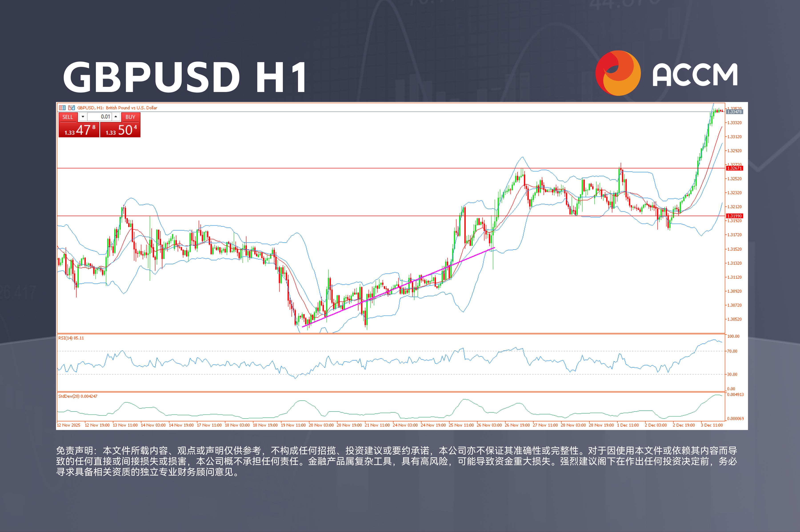Click the BUY button
The image size is (800, 532).
(x=131, y=117)
